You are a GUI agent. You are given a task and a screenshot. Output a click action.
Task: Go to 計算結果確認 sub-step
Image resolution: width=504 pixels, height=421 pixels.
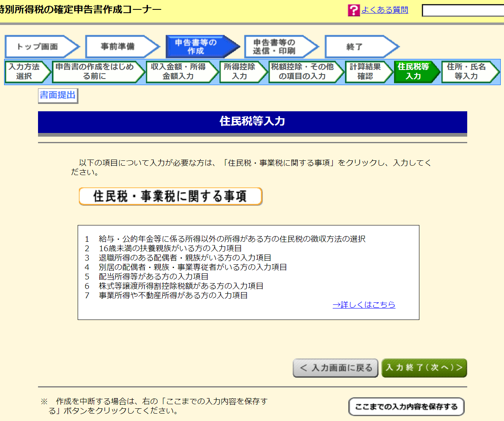(x=369, y=72)
